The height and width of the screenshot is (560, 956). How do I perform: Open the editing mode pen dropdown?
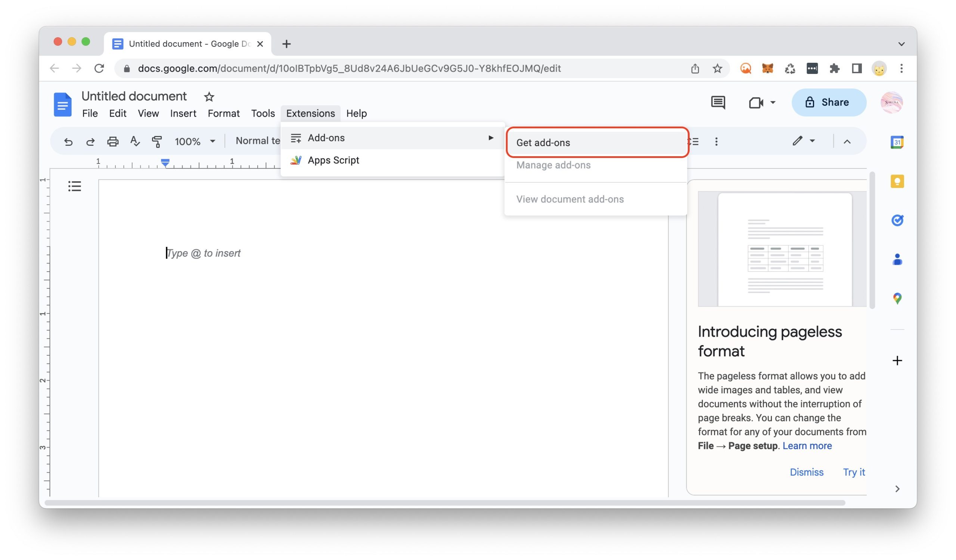(x=812, y=141)
